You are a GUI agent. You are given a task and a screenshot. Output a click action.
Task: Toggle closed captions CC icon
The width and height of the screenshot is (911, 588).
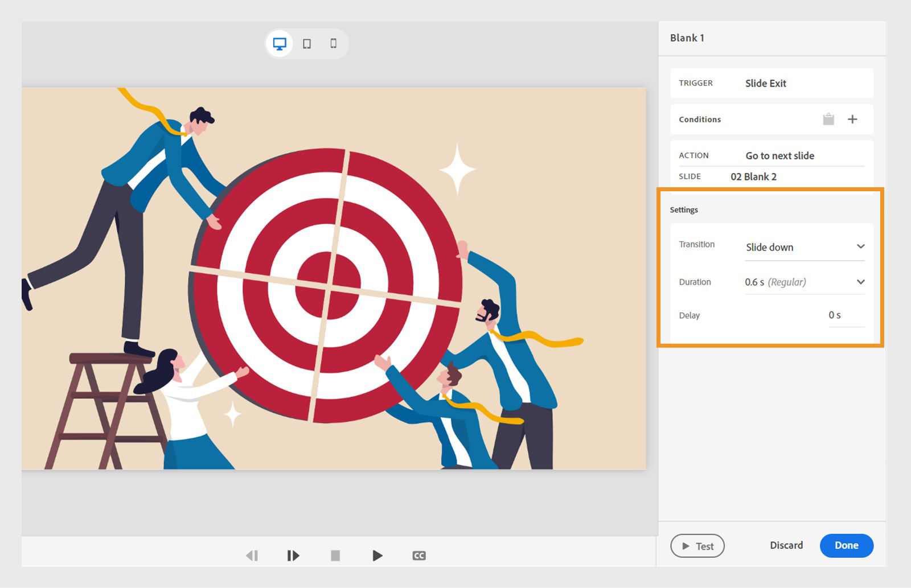(x=419, y=556)
